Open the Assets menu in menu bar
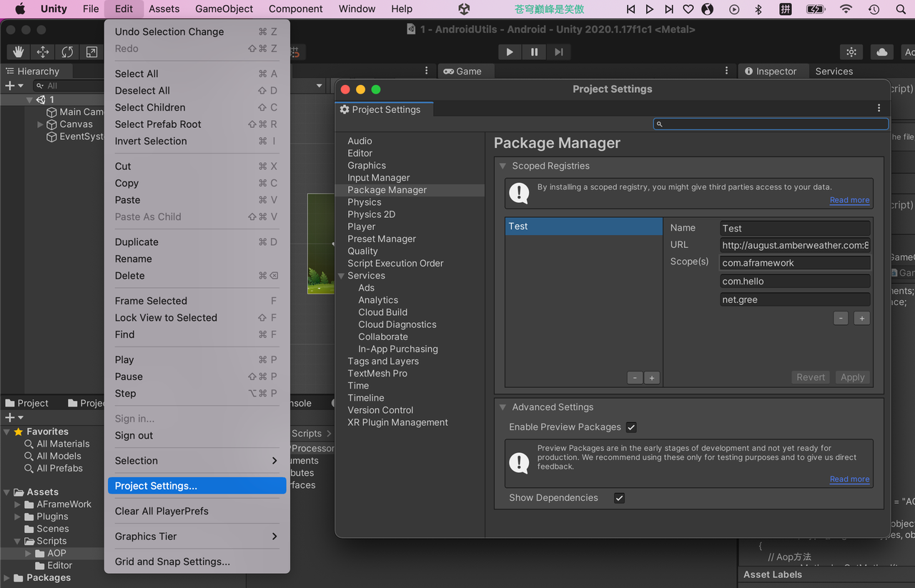This screenshot has height=588, width=915. (164, 9)
